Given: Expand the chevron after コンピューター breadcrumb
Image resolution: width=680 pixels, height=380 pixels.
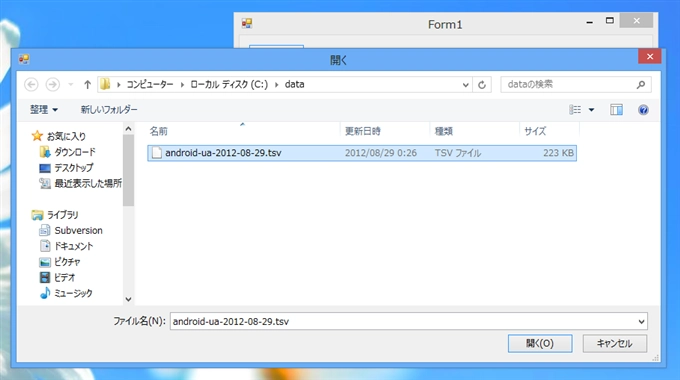Looking at the screenshot, I should (x=182, y=85).
